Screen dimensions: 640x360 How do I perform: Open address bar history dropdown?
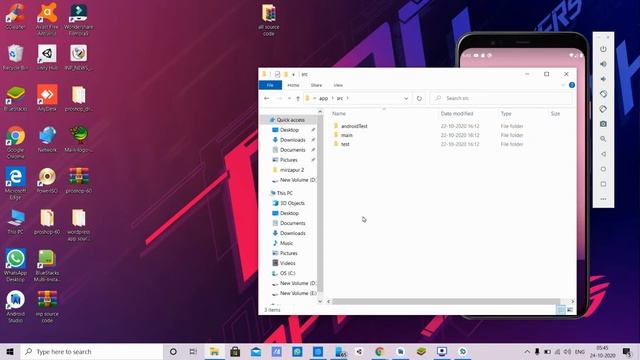pos(406,98)
